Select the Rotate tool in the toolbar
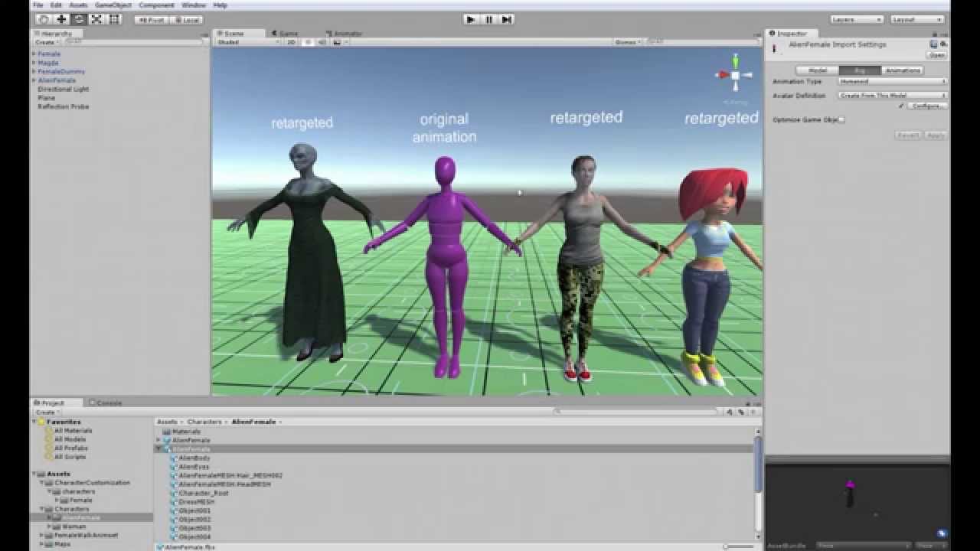980x551 pixels. pyautogui.click(x=79, y=19)
